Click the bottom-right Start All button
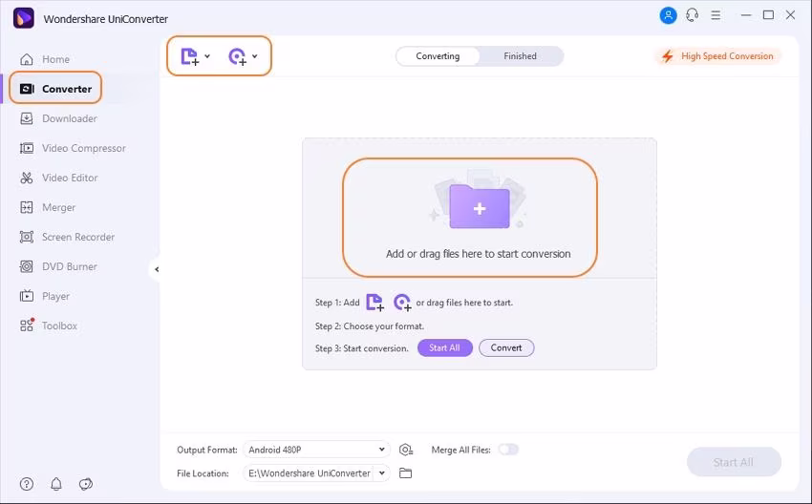This screenshot has width=812, height=504. click(x=734, y=462)
